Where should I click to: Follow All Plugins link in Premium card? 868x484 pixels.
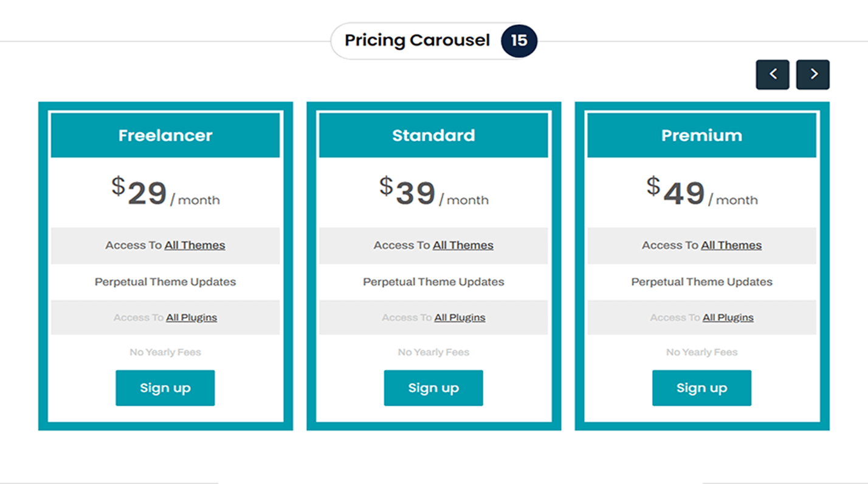point(728,318)
